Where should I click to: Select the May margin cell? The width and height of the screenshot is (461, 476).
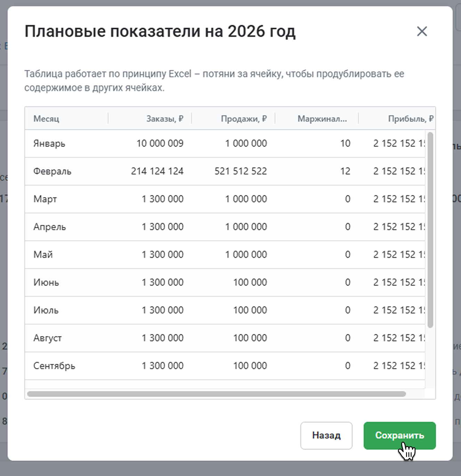point(347,255)
